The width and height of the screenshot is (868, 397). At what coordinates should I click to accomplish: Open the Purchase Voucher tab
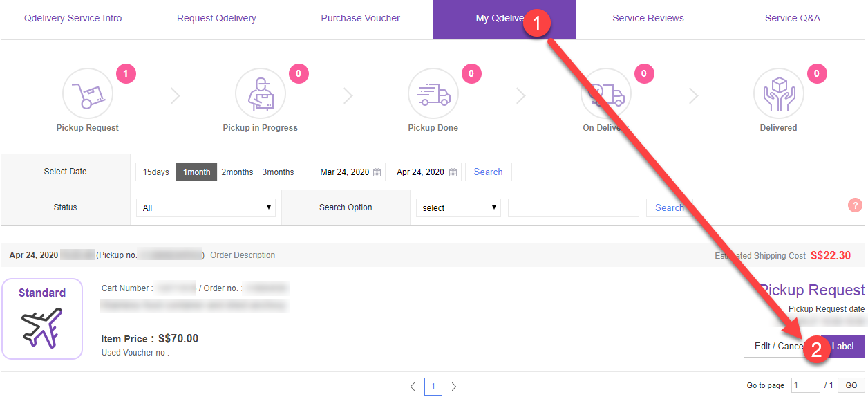tap(361, 19)
